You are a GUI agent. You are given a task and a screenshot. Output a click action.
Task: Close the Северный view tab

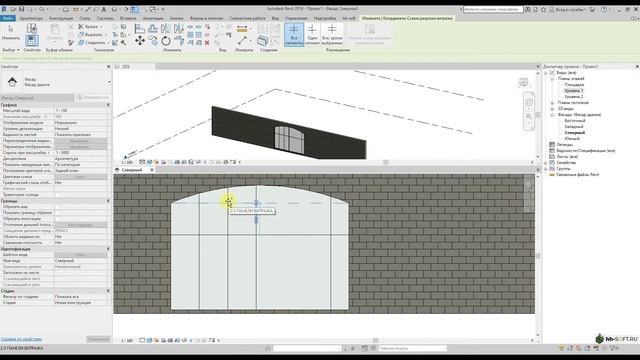point(152,170)
